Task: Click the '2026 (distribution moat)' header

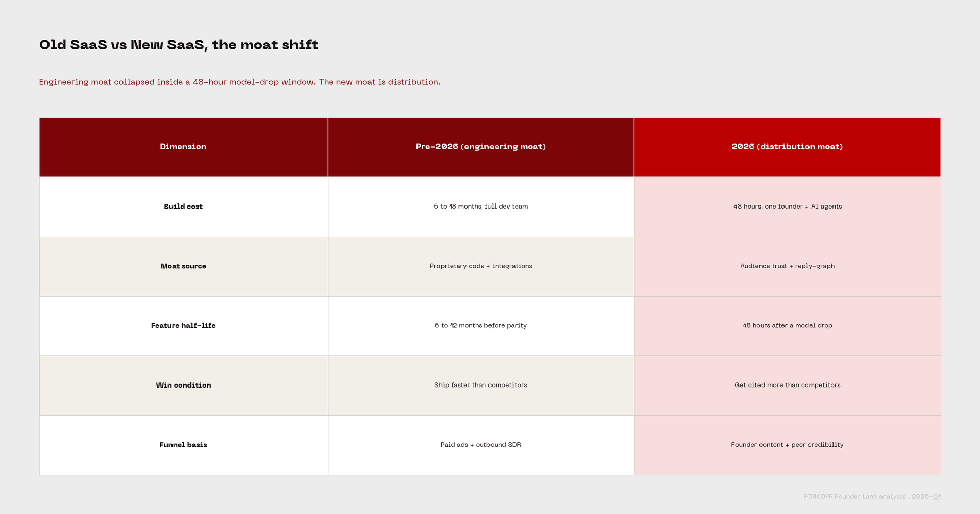Action: click(x=787, y=147)
